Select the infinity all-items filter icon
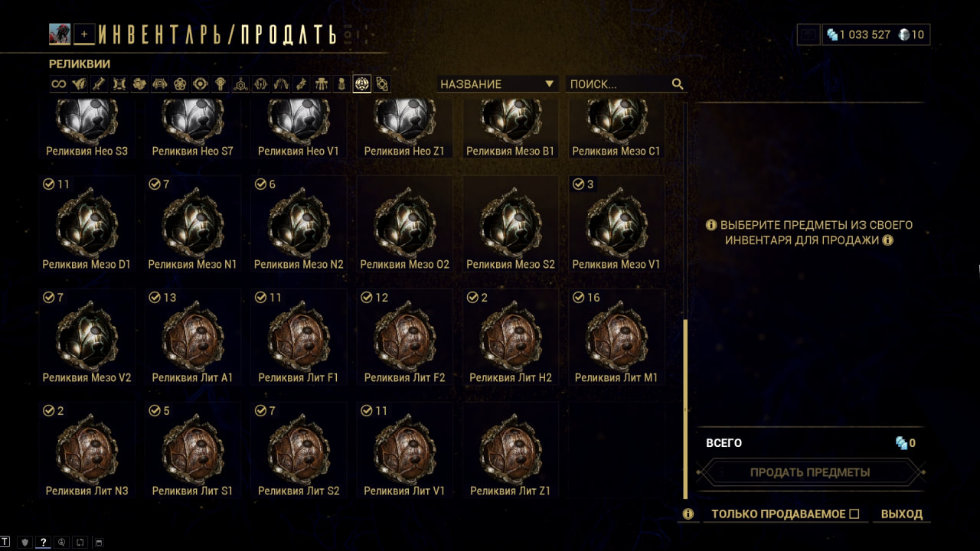980x551 pixels. [x=58, y=84]
